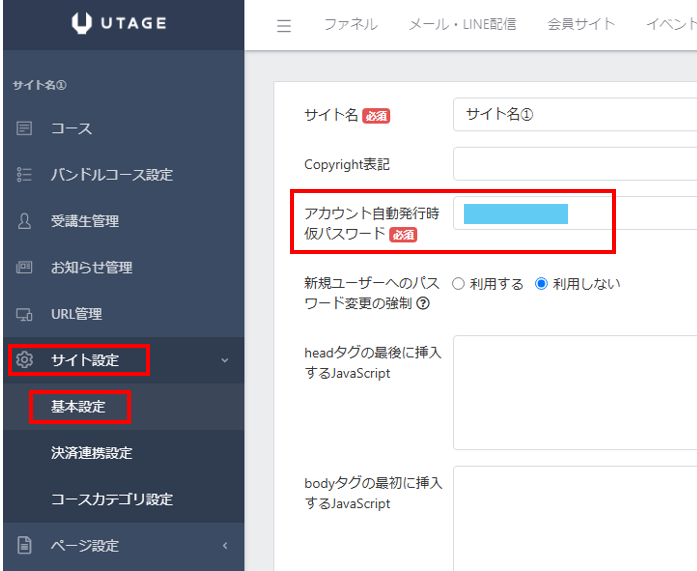
Task: Click the バンドルコース設定 icon
Action: (x=25, y=175)
